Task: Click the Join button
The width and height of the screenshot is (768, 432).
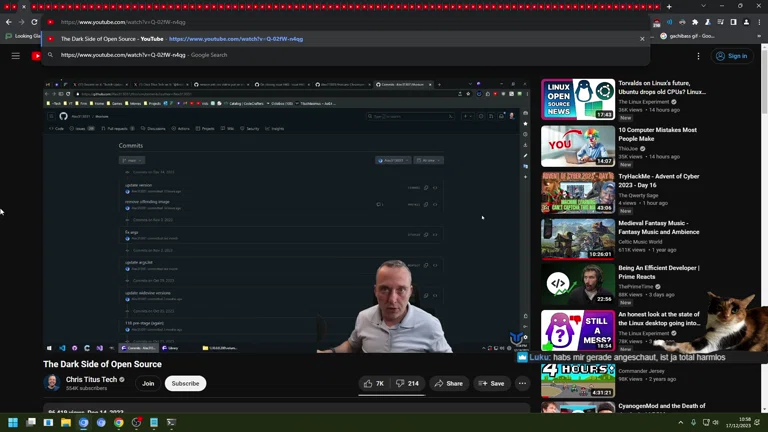Action: [148, 384]
